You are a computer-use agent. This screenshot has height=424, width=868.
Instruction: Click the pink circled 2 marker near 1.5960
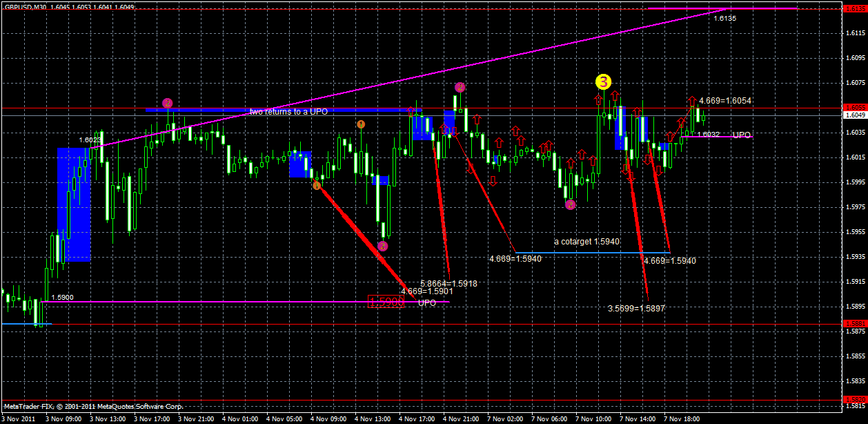[383, 246]
